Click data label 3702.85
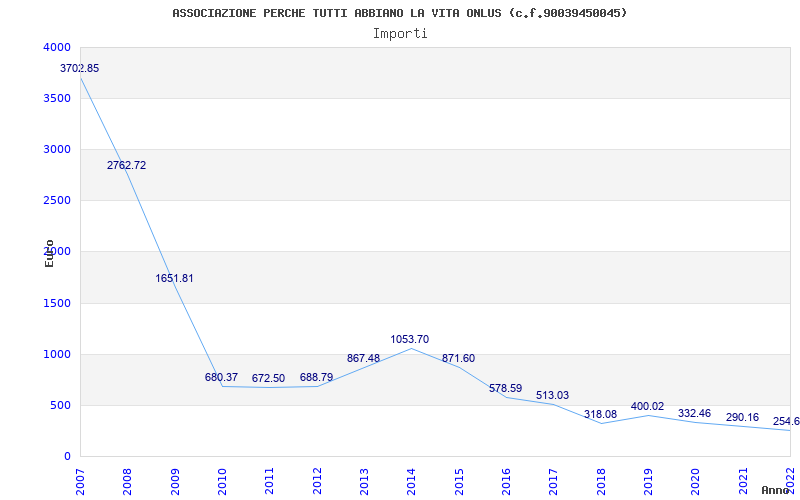The image size is (800, 500). click(x=80, y=68)
